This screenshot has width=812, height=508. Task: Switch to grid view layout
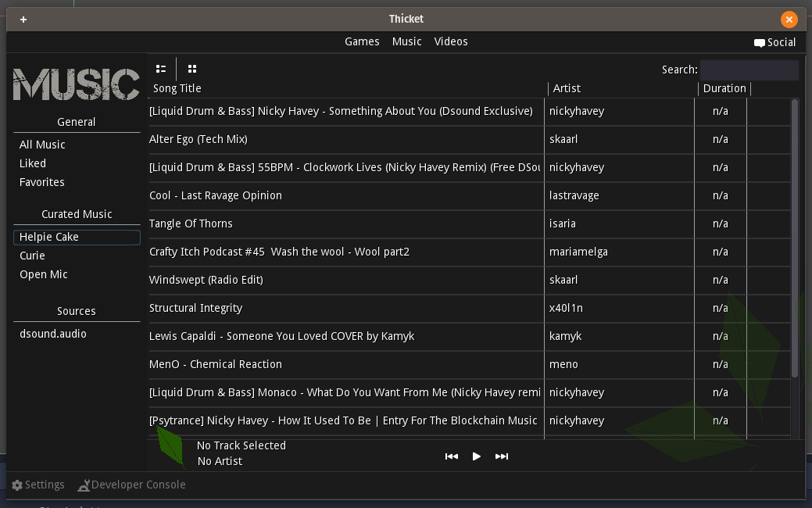point(192,69)
